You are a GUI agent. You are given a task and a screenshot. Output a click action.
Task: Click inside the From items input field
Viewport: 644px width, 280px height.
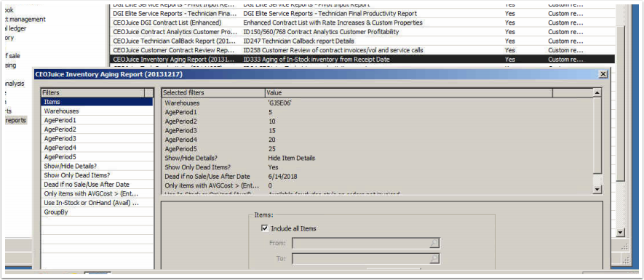[361, 244]
